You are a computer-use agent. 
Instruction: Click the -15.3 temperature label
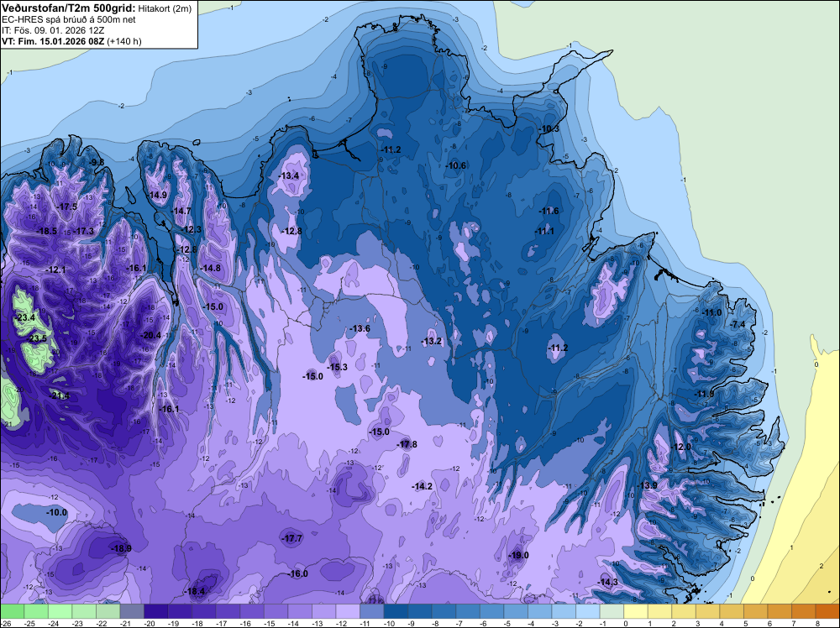(x=337, y=367)
